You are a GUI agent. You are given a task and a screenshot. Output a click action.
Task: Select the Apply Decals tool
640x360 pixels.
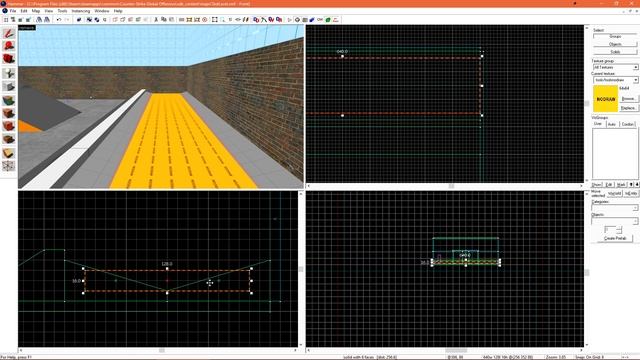coord(9,126)
